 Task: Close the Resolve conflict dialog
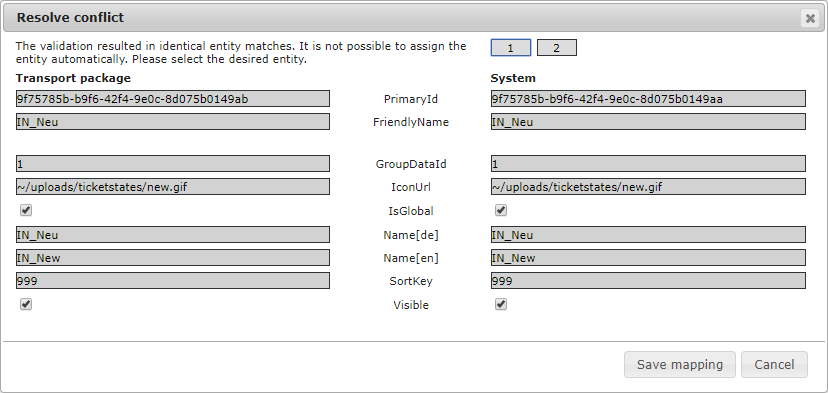tap(810, 18)
